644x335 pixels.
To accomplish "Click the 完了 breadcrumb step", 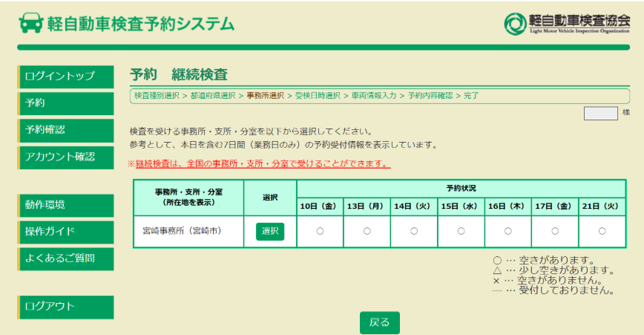I will (472, 96).
